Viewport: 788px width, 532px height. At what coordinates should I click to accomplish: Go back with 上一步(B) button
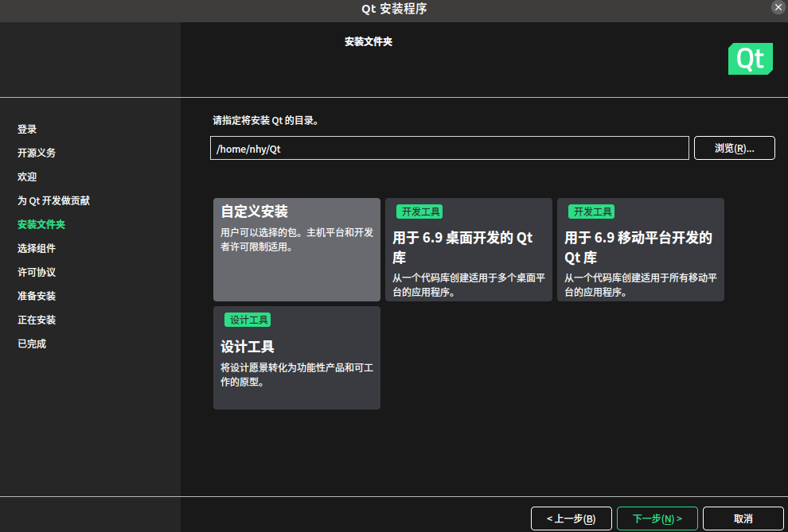click(x=571, y=519)
